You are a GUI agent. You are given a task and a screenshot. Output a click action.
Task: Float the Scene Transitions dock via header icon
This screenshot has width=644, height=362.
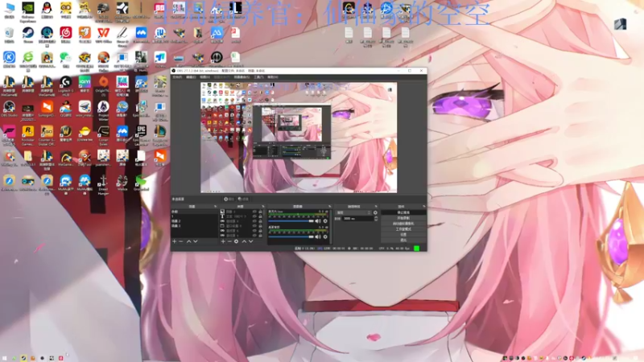(x=376, y=207)
